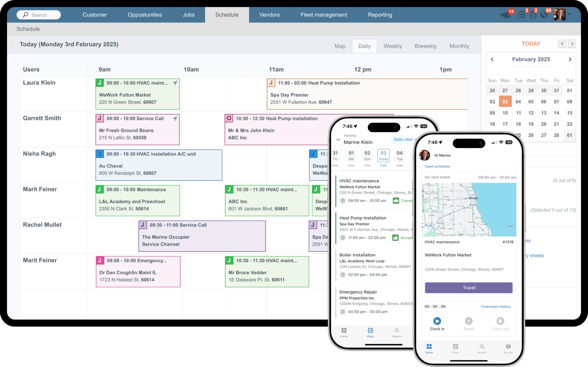
Task: Open the Daily view selector on the phone
Action: coord(404,139)
